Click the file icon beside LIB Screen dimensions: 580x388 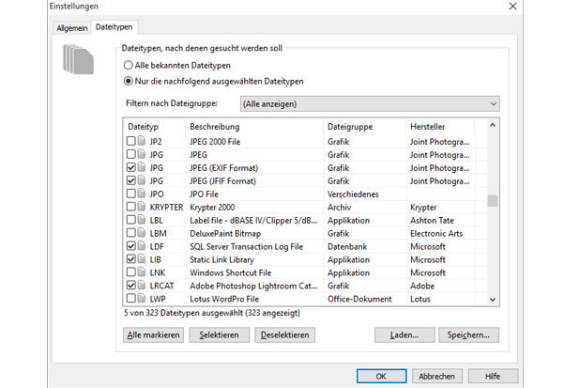pyautogui.click(x=142, y=259)
